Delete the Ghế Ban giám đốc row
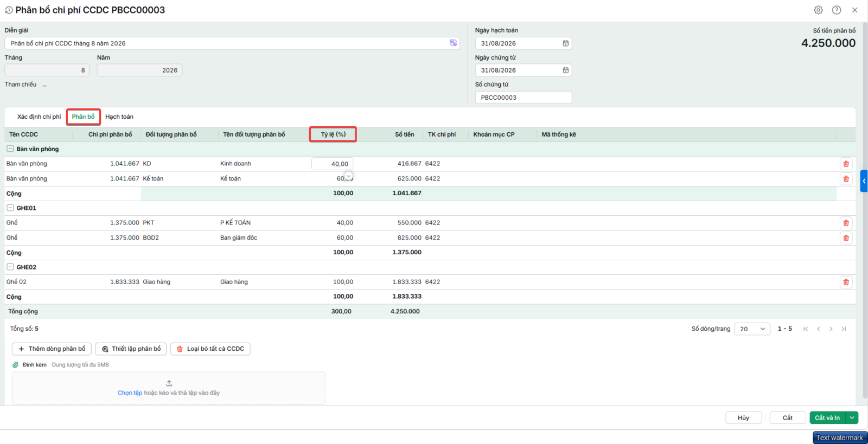 [846, 238]
